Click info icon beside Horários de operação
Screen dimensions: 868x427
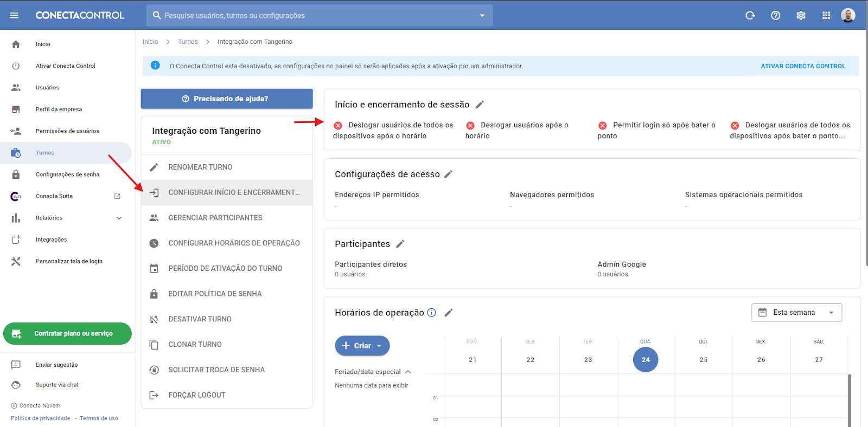point(432,313)
